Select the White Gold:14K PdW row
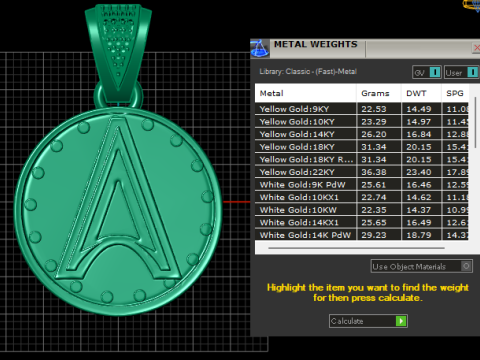480x360 pixels. click(362, 235)
